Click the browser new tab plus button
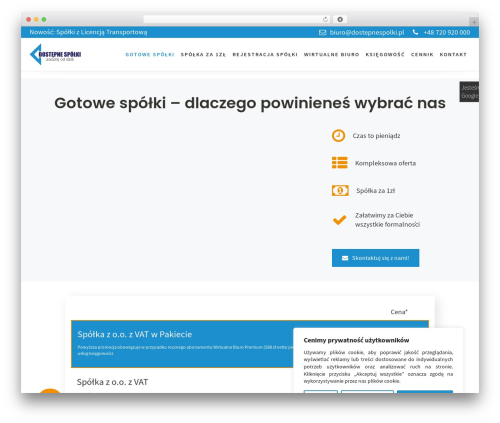Image resolution: width=500 pixels, height=423 pixels. pos(474,22)
